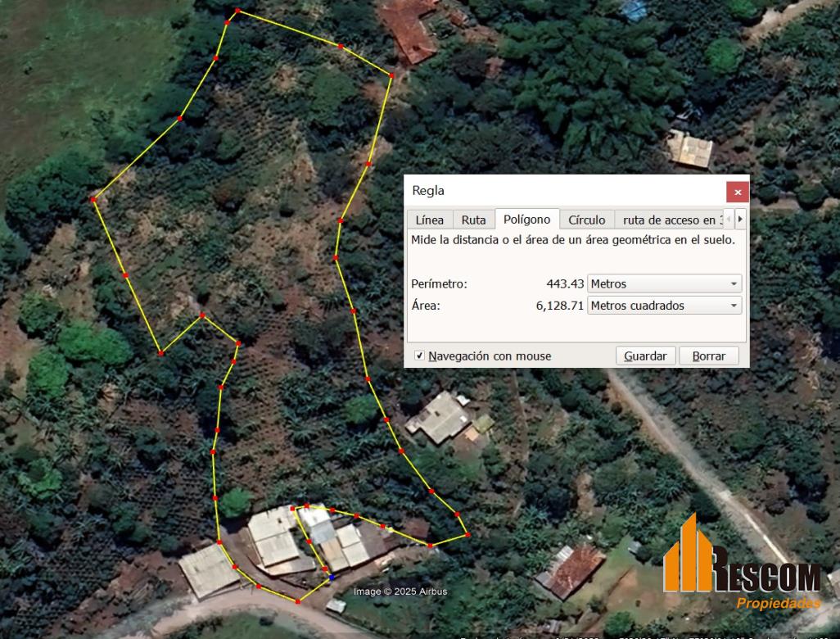Switch to the Círculo tab
Viewport: 840px width, 639px height.
tap(586, 220)
